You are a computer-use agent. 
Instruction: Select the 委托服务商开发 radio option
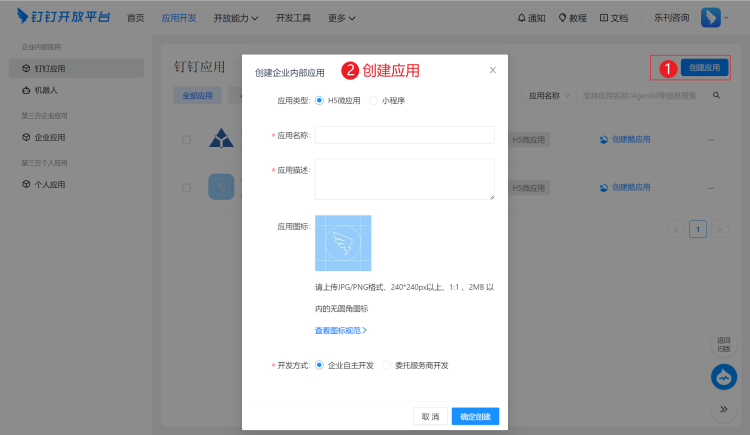point(387,366)
